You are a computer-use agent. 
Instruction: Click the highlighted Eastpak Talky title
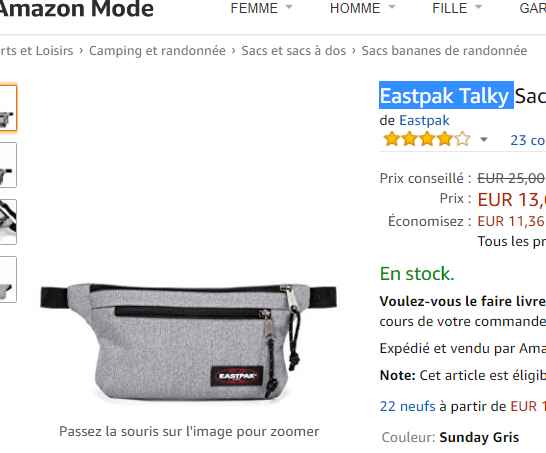click(446, 95)
